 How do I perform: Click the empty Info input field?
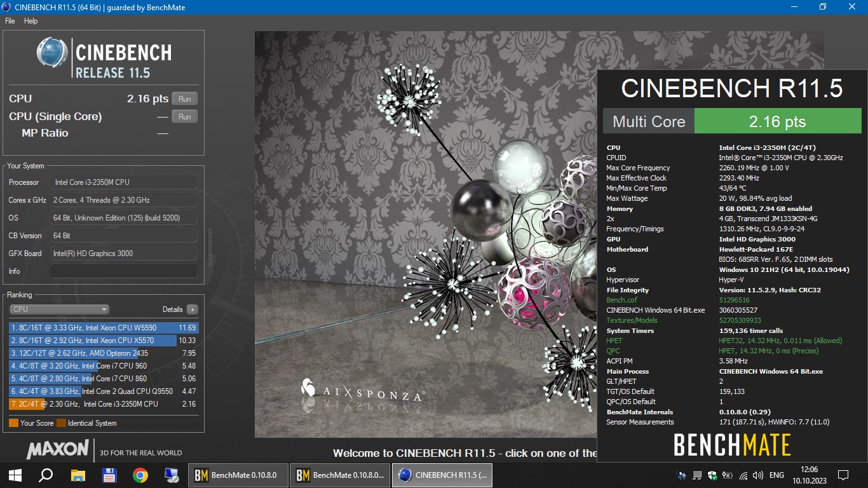(x=123, y=271)
